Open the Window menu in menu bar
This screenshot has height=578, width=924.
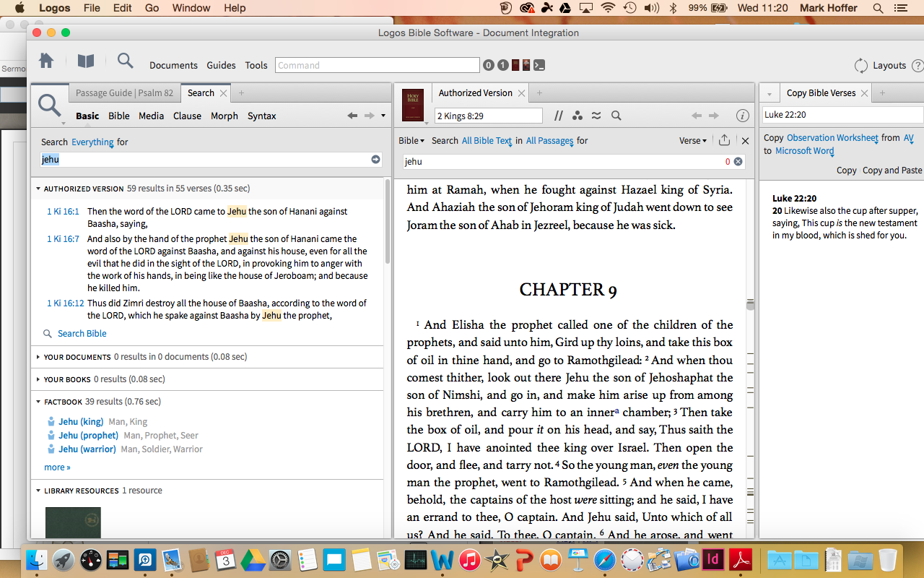click(191, 8)
